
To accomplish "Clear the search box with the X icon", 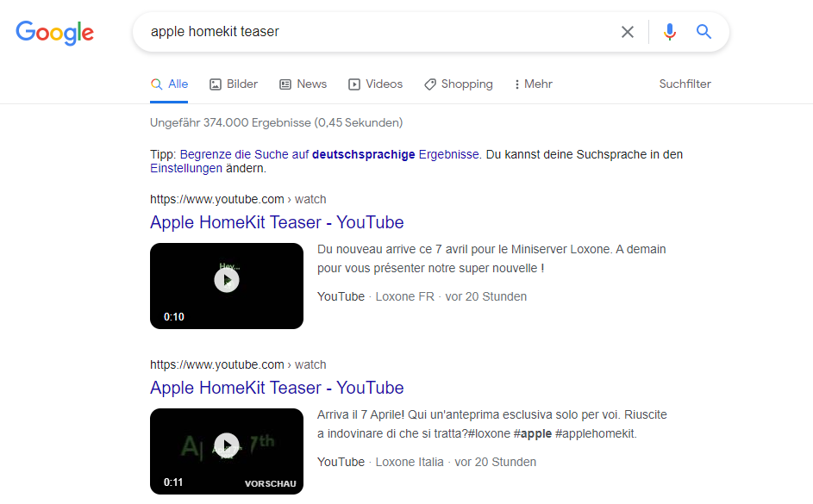I will tap(628, 32).
